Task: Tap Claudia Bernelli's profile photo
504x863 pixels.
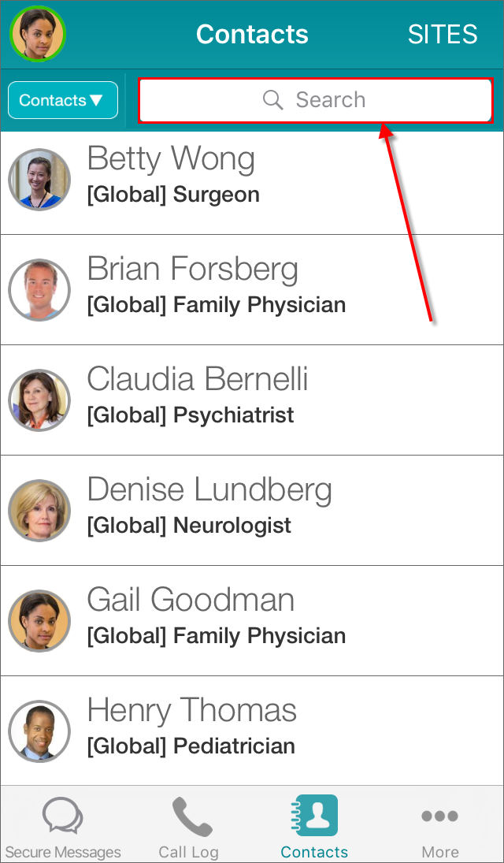Action: pyautogui.click(x=39, y=400)
